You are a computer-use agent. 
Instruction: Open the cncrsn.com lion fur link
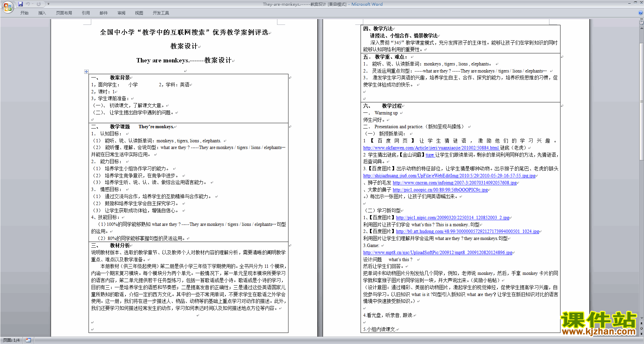[454, 183]
